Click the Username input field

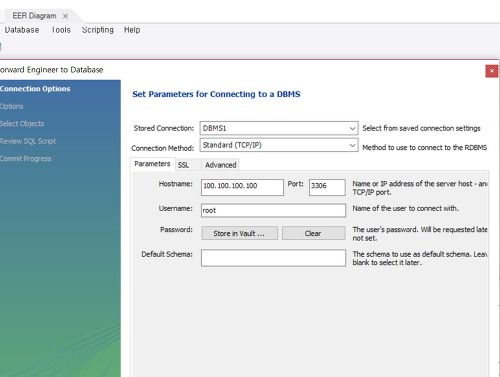(x=273, y=211)
